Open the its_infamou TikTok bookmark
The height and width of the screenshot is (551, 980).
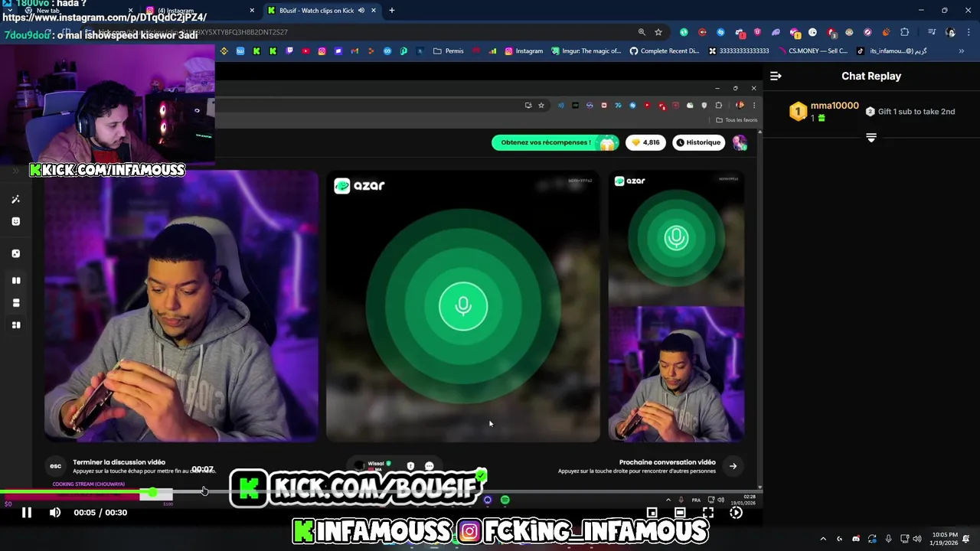(892, 51)
